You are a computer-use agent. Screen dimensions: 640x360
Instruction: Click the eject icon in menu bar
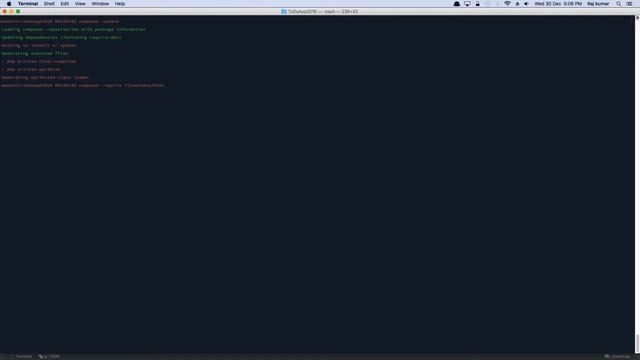(x=518, y=4)
